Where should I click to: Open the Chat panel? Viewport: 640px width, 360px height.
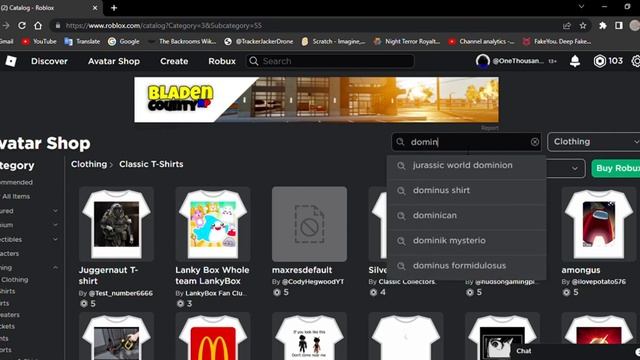(524, 351)
